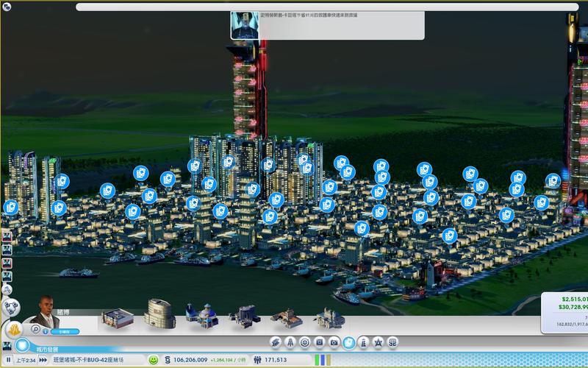The image size is (588, 368).
Task: Select the round tower casino building thumbnail
Action: tap(158, 315)
